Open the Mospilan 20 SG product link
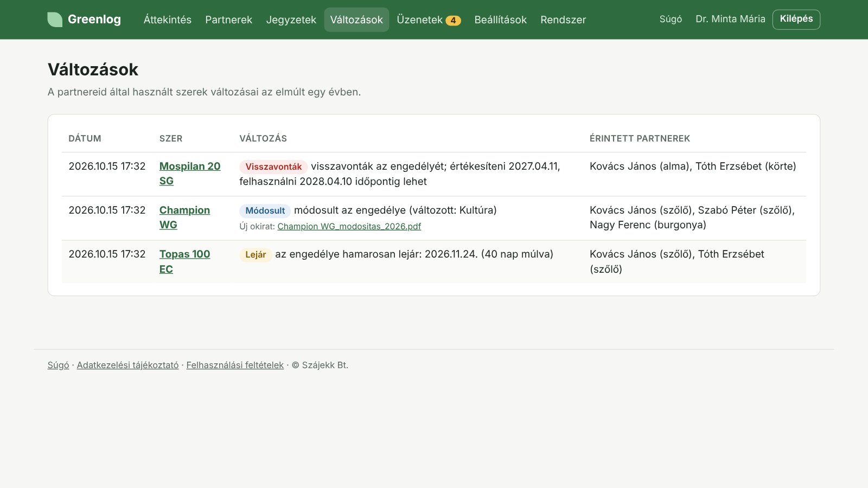The height and width of the screenshot is (488, 868). (190, 174)
